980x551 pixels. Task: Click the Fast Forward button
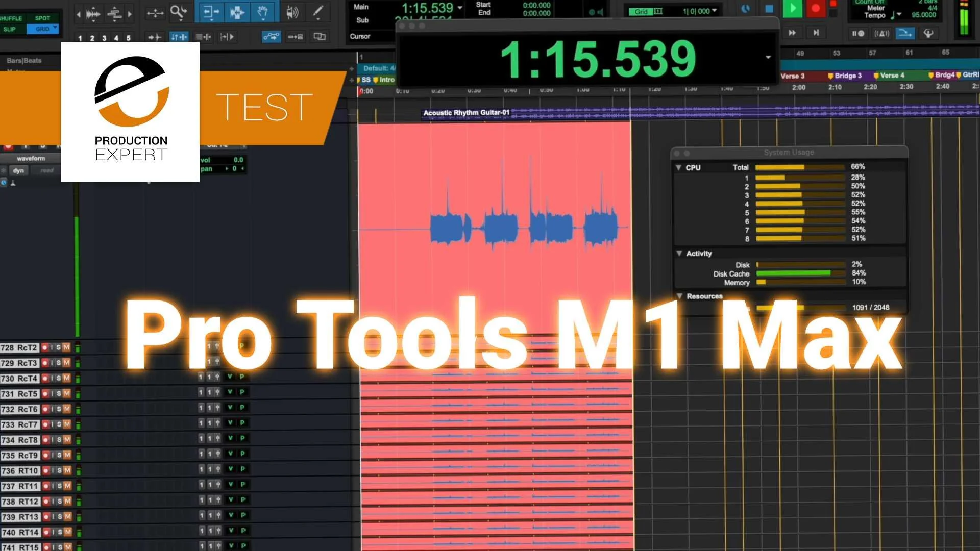pyautogui.click(x=792, y=33)
